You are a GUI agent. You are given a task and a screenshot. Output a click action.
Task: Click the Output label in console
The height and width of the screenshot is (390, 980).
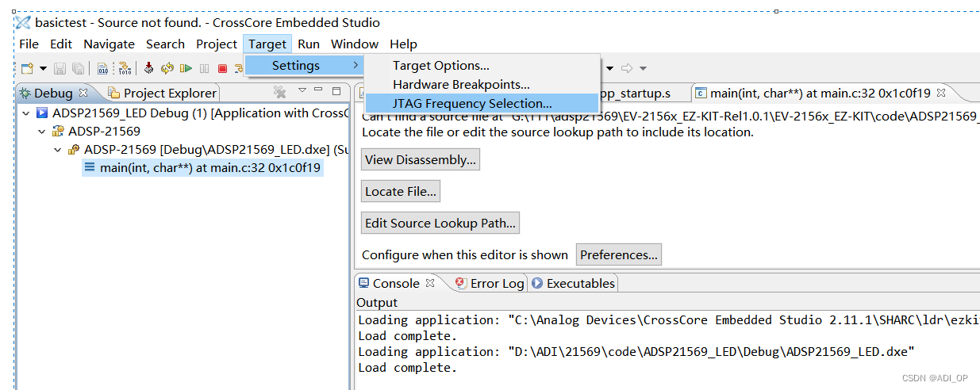click(377, 303)
